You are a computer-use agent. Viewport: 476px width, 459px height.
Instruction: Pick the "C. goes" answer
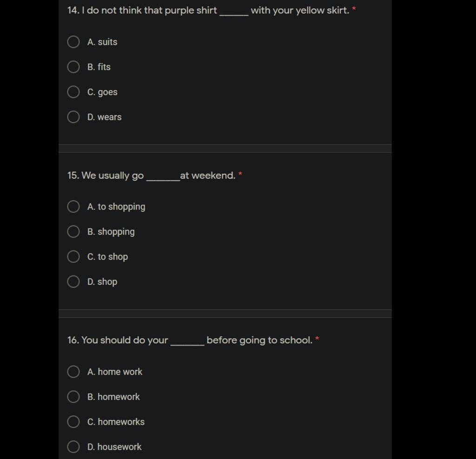point(73,92)
